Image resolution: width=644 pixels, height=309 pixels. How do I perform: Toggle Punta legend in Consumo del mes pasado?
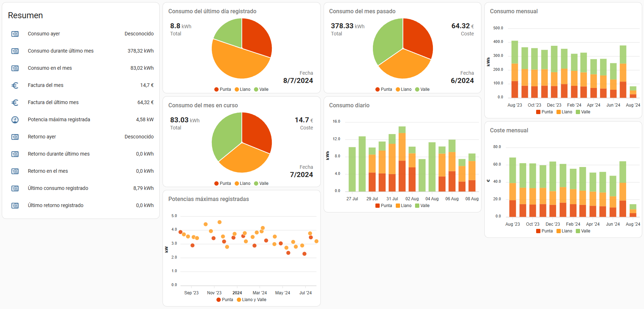tap(384, 89)
